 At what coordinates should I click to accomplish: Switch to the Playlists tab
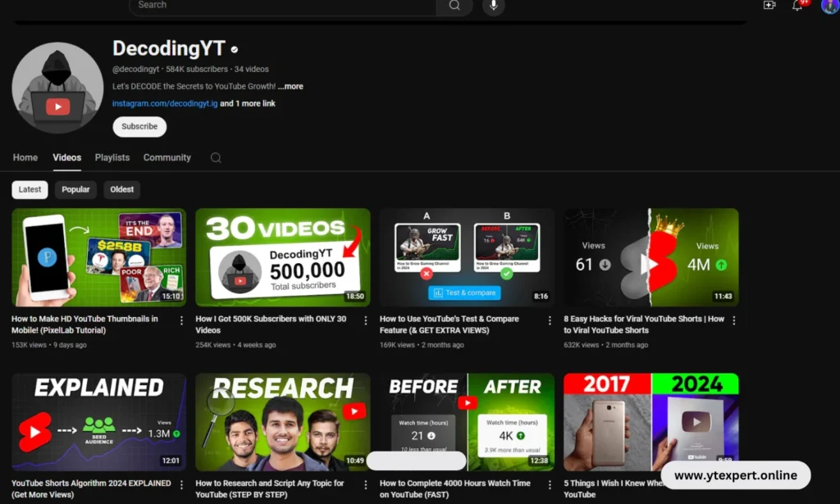[112, 157]
